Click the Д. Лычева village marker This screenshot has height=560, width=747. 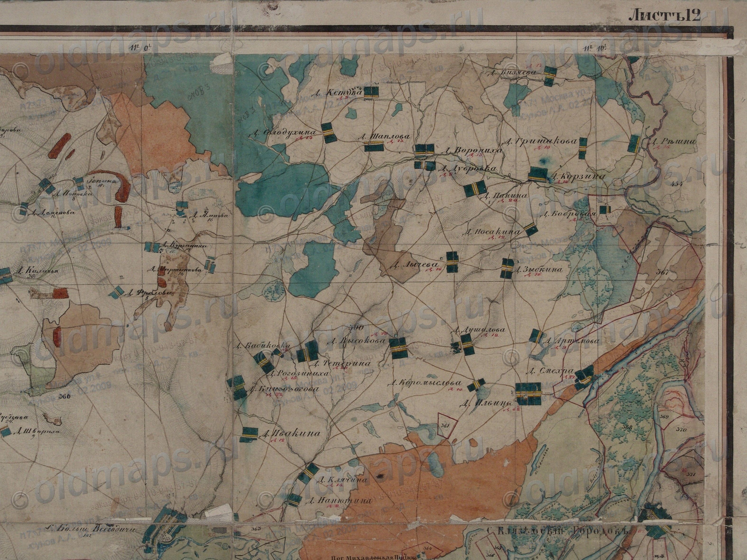click(x=452, y=262)
